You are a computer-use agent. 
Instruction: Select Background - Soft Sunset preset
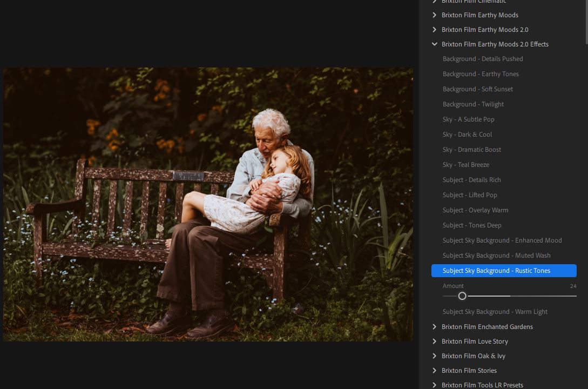click(x=478, y=89)
